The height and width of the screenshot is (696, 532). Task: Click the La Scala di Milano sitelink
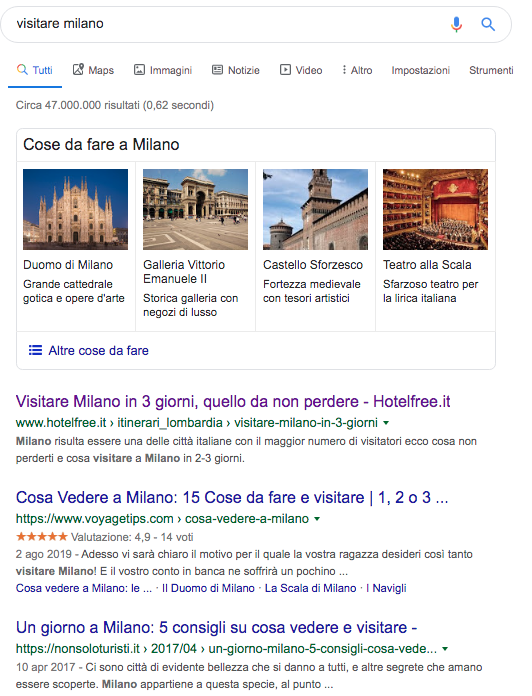(x=311, y=588)
